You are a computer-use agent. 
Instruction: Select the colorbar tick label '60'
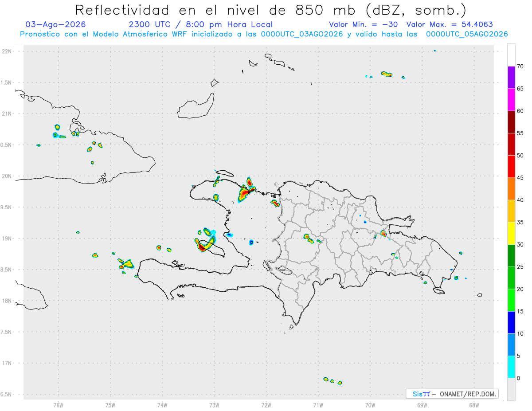tap(520, 111)
